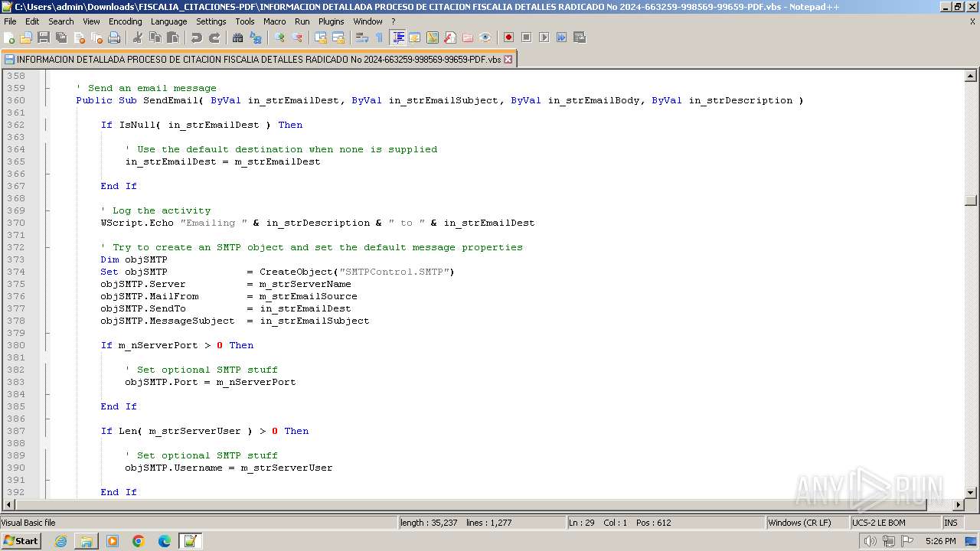Viewport: 980px width, 551px height.
Task: Click the Redo toolbar arrow
Action: 214,37
